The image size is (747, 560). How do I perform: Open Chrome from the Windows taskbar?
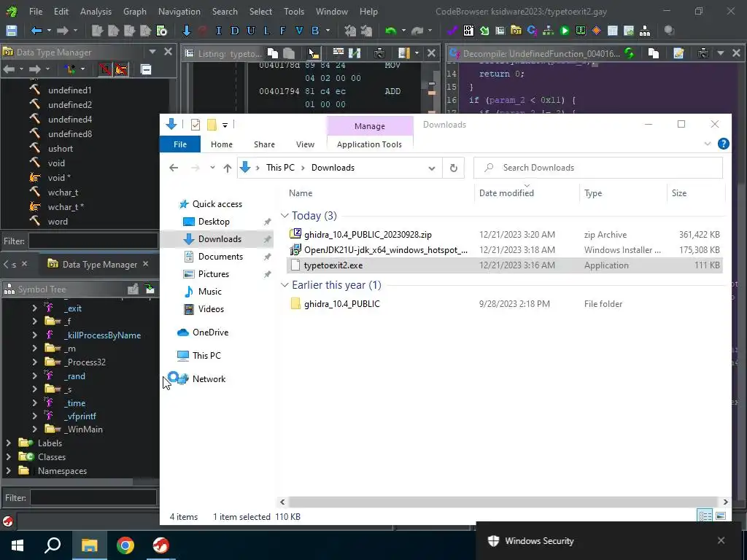(125, 545)
